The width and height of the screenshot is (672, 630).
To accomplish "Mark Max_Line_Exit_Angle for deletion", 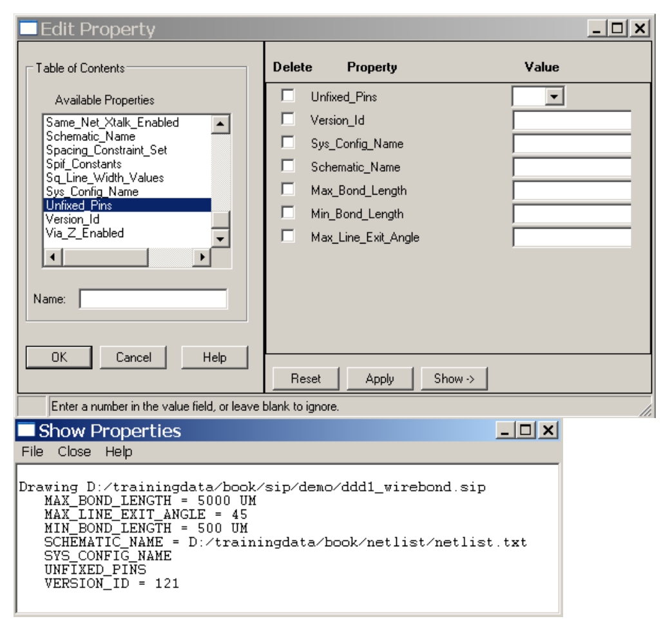I will [x=287, y=236].
